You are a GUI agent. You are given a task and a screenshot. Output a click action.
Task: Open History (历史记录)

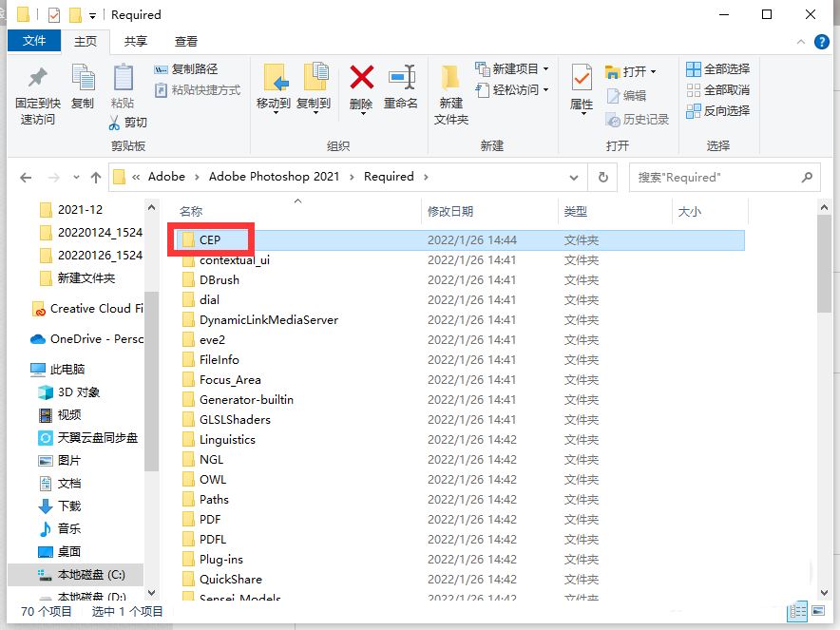(637, 120)
